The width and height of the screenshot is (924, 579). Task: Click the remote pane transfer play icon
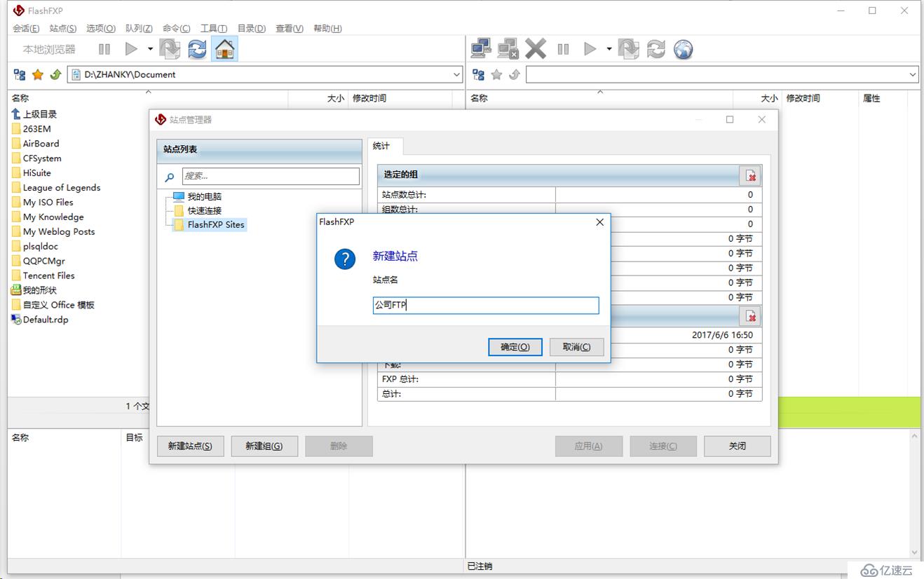click(x=590, y=49)
